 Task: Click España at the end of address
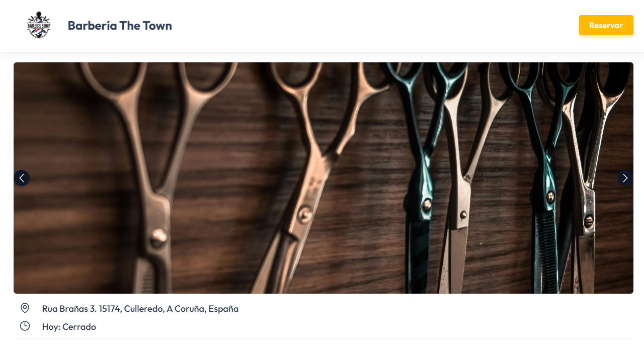223,309
